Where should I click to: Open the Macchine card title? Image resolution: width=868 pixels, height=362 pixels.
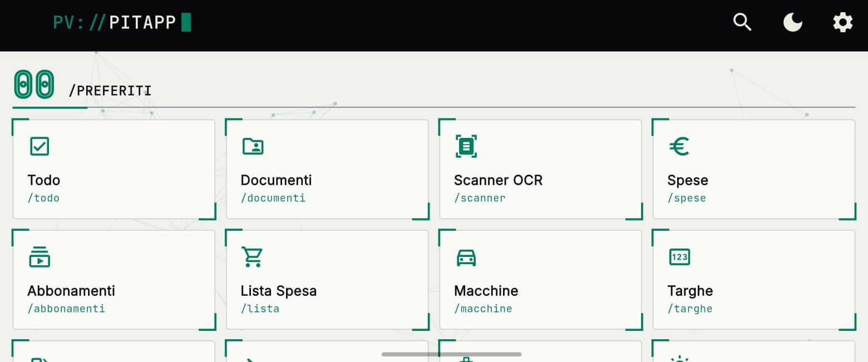[x=486, y=291]
